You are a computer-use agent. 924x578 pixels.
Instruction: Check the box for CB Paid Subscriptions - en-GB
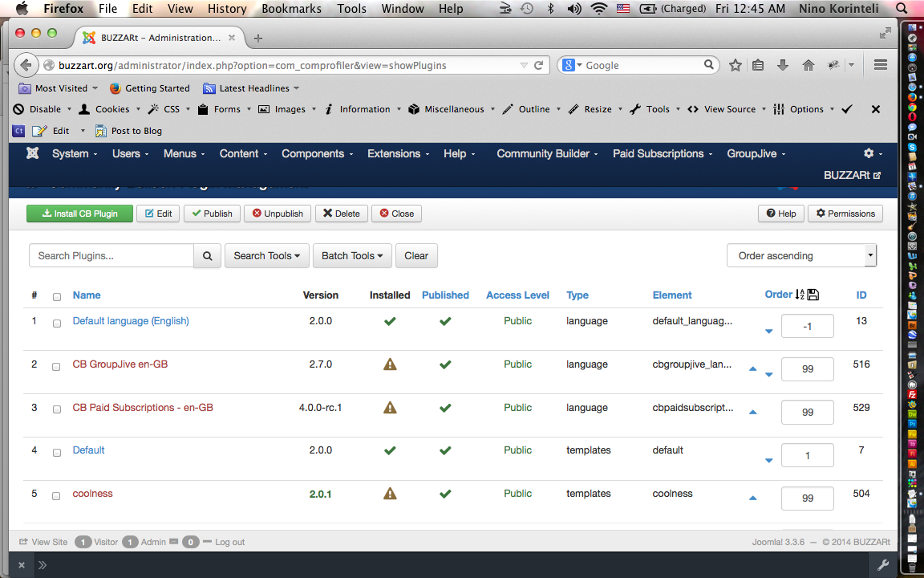57,409
